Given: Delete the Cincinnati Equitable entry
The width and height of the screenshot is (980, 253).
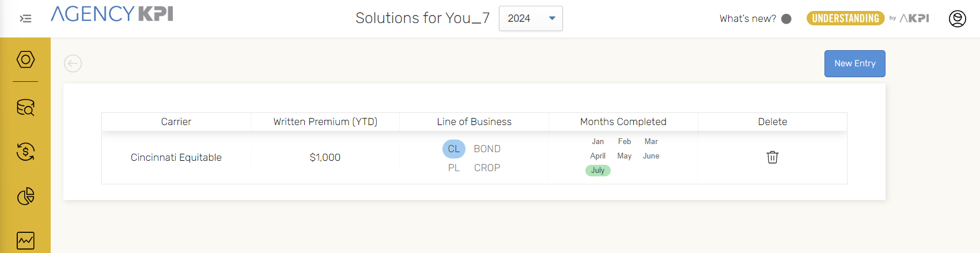Looking at the screenshot, I should [772, 157].
